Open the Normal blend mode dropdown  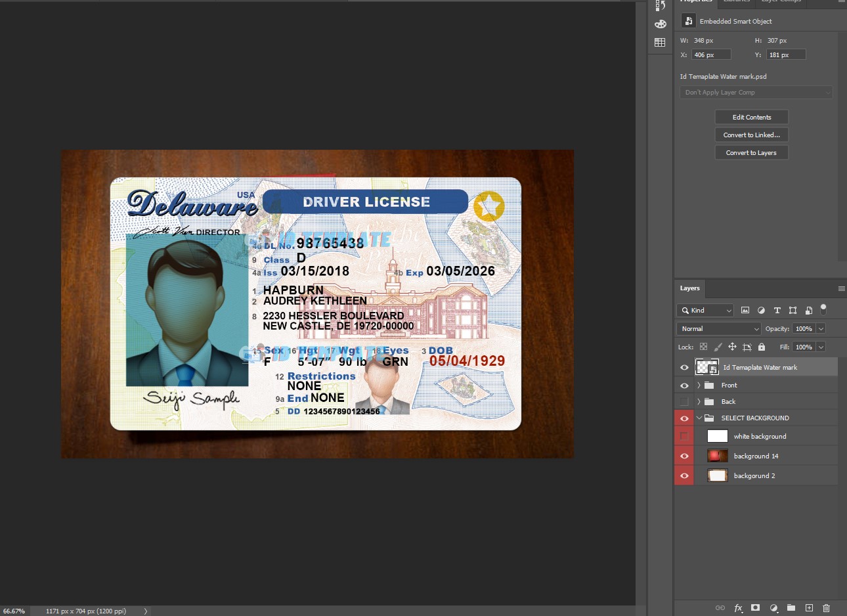718,328
